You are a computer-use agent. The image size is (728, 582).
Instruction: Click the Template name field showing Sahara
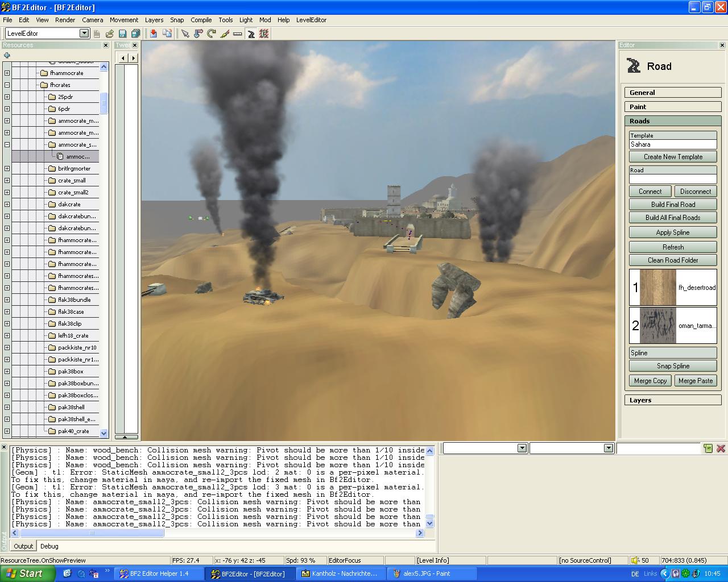pyautogui.click(x=673, y=144)
